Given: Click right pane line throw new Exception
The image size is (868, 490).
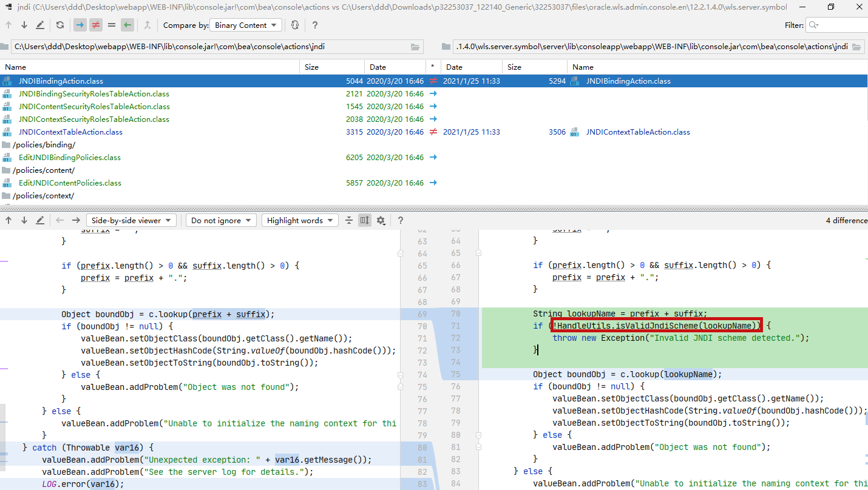Looking at the screenshot, I should (x=681, y=338).
